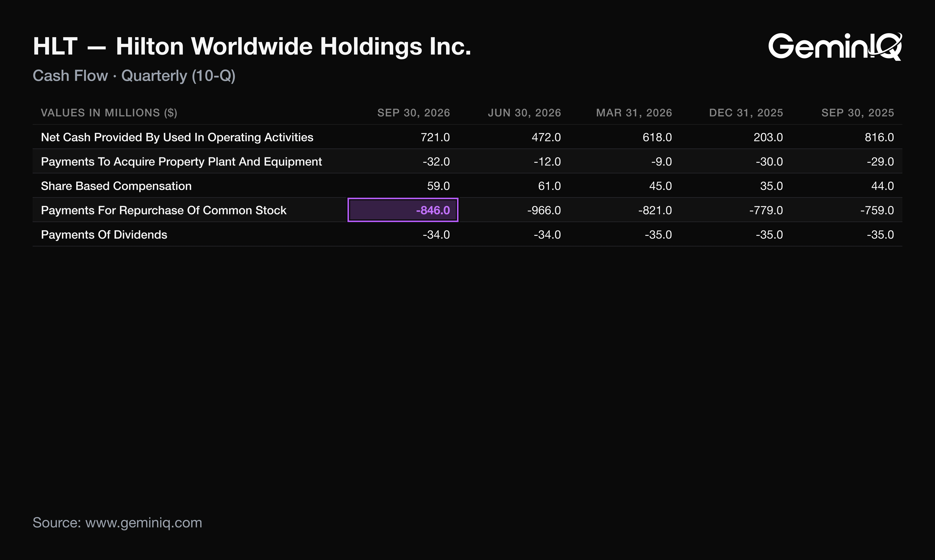Pick the 35.0 share compensation value
Image resolution: width=935 pixels, height=560 pixels.
pyautogui.click(x=772, y=186)
